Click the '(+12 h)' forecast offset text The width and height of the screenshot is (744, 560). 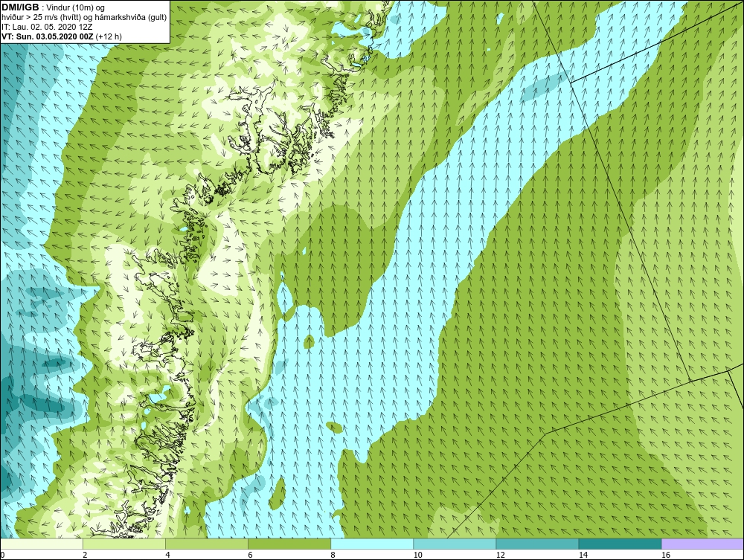[x=109, y=36]
